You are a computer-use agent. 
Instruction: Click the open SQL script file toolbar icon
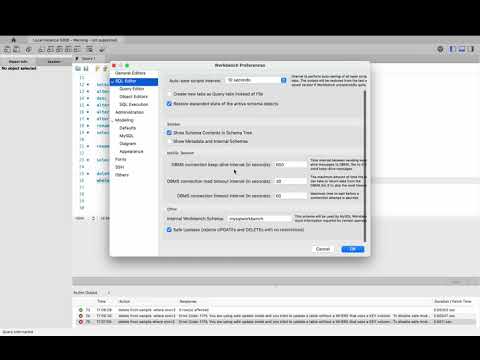pos(16,49)
